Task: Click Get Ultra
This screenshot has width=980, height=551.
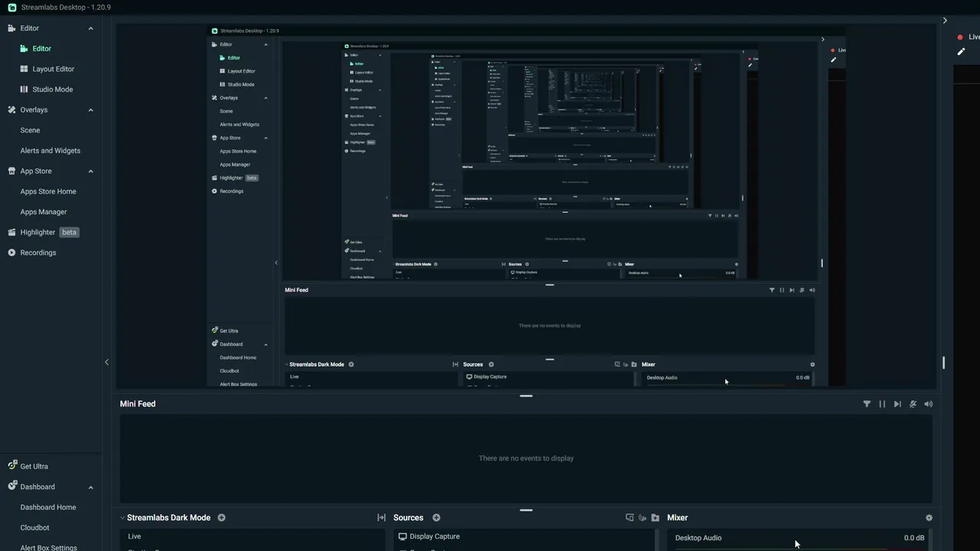Action: [x=34, y=466]
